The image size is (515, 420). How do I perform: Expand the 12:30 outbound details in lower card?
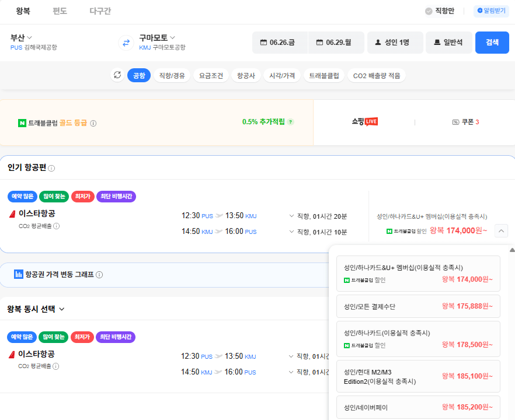(x=291, y=356)
